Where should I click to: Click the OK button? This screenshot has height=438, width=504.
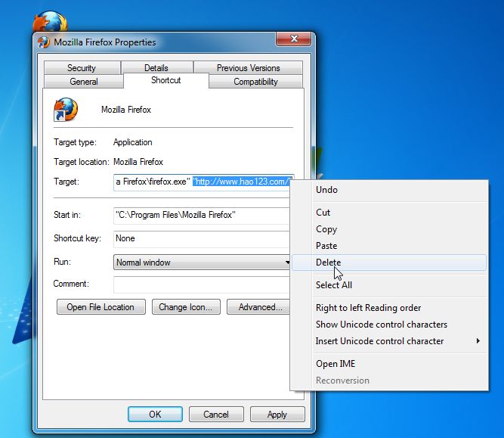(155, 415)
